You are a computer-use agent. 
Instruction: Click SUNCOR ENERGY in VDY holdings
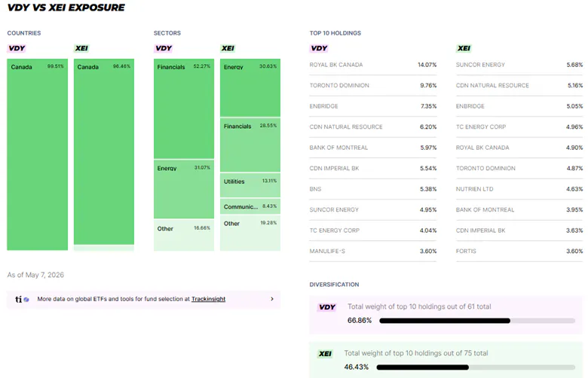point(334,210)
